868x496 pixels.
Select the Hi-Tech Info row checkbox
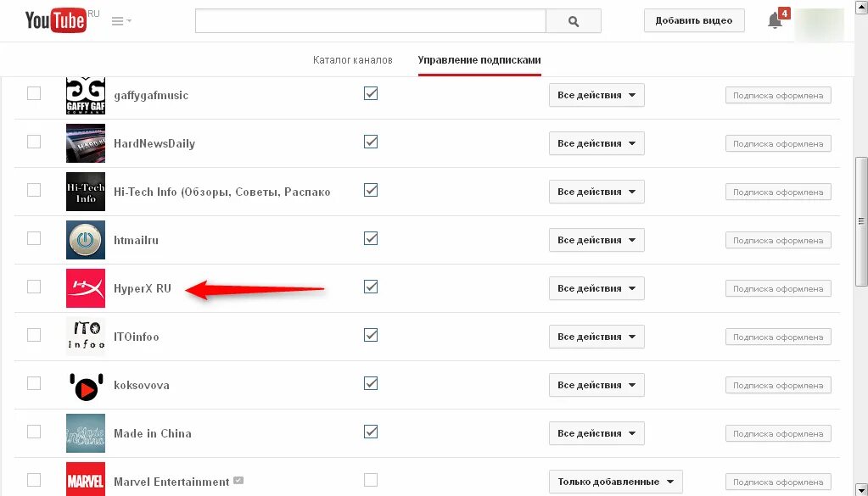(34, 190)
